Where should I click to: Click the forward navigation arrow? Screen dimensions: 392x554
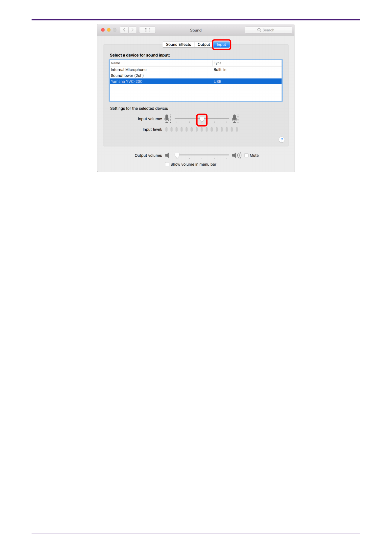tap(133, 30)
